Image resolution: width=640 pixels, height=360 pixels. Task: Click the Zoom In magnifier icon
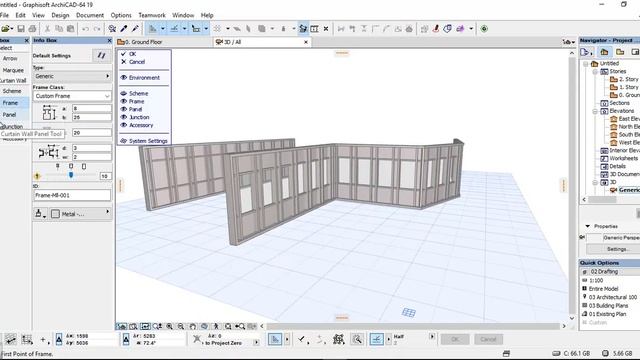click(x=169, y=327)
